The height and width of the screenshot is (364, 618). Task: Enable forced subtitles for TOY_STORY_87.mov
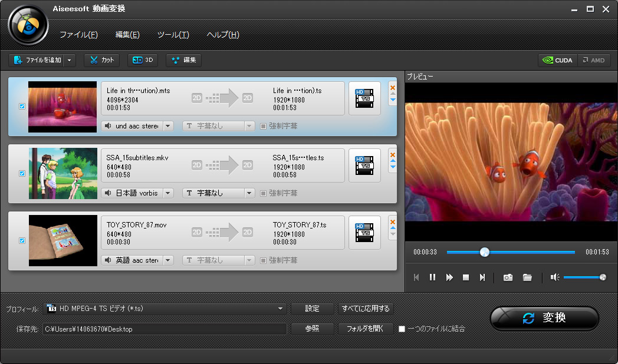263,260
